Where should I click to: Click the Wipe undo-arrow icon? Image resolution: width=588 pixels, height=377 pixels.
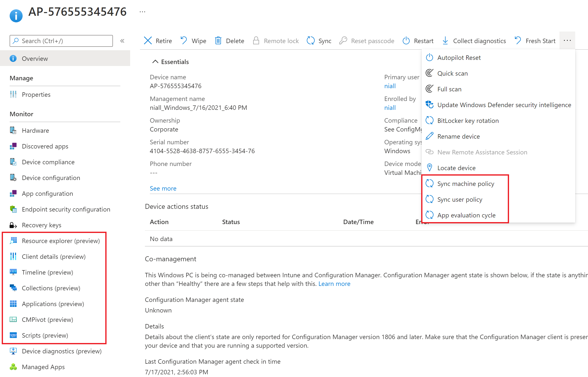(x=184, y=40)
